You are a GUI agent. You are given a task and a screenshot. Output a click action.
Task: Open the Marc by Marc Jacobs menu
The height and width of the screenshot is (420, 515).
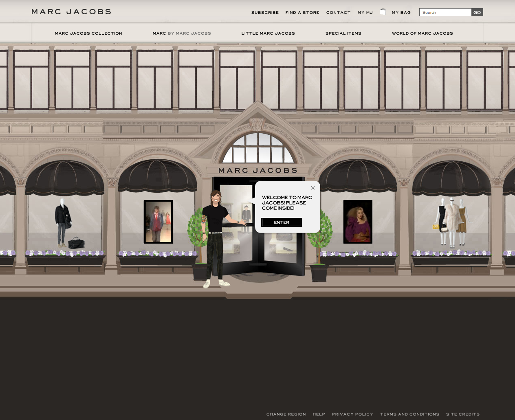click(182, 33)
